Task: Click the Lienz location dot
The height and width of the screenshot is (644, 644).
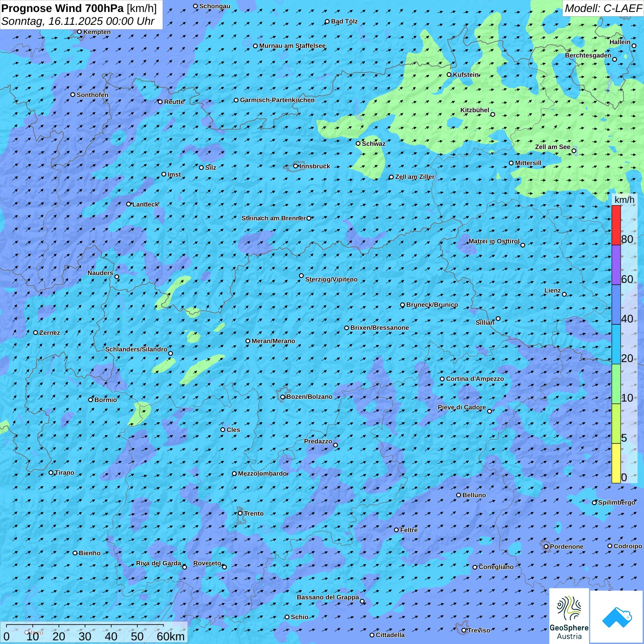Action: (x=564, y=294)
